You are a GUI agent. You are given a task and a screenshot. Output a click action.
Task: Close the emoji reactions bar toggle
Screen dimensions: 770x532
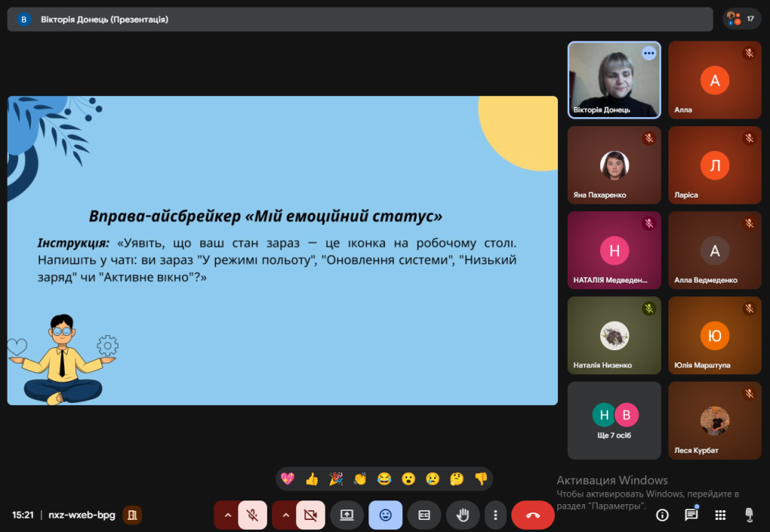pyautogui.click(x=386, y=515)
